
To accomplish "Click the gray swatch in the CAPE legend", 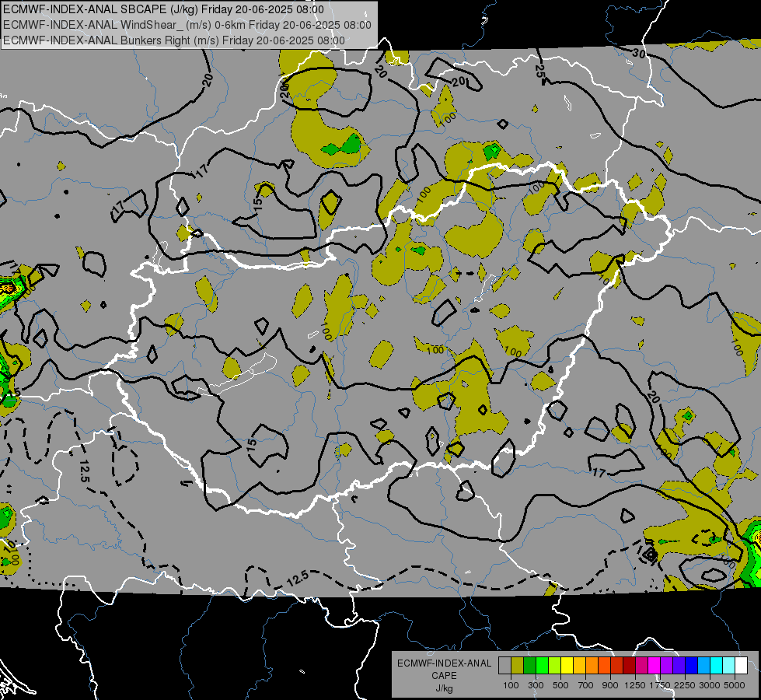I will tap(504, 666).
